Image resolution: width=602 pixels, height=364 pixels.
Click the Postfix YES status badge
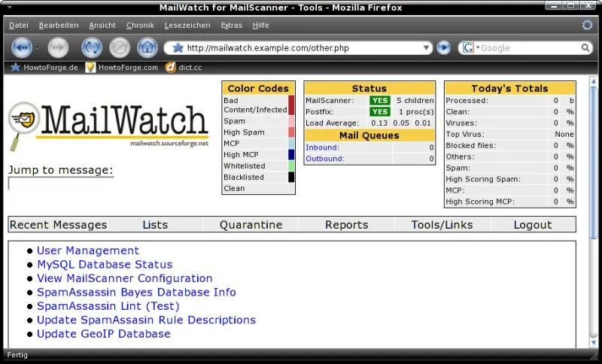click(x=380, y=111)
